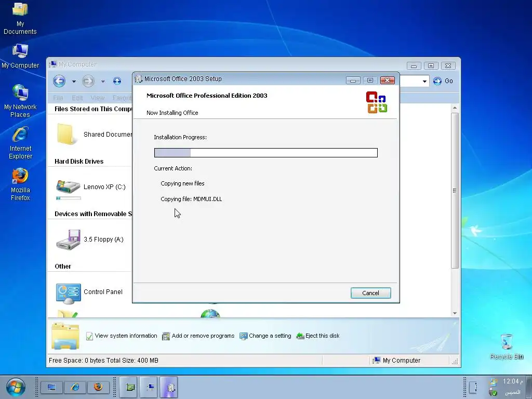Screen dimensions: 532x399
Task: Switch to the My Computer taskbar button
Action: pyautogui.click(x=149, y=387)
